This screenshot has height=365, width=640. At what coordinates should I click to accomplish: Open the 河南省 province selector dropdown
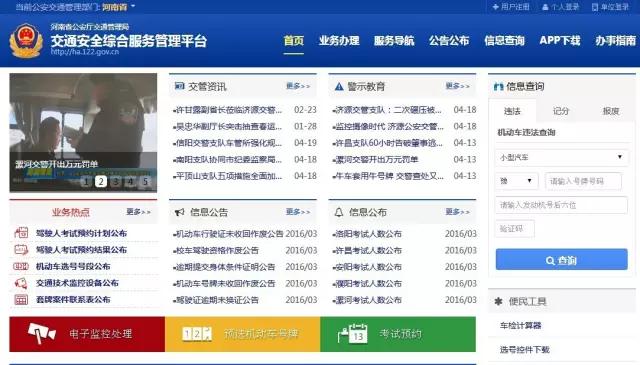point(118,7)
